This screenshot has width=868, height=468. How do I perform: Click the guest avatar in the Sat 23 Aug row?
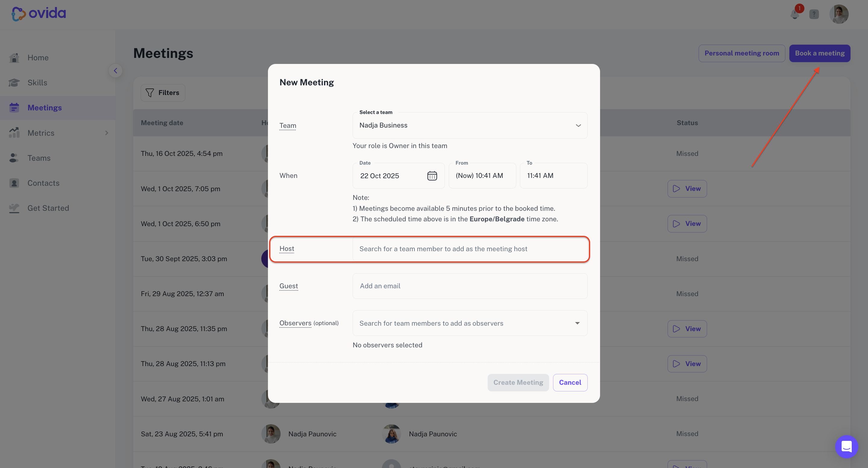[391, 434]
